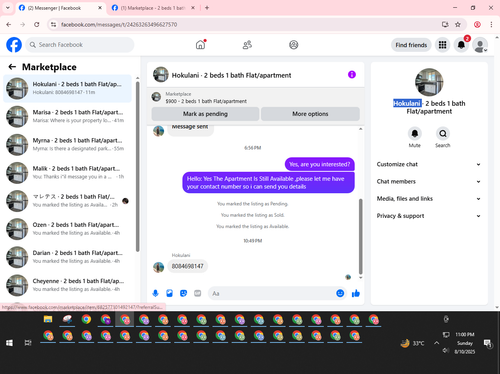Open Malik conversation in list
Viewport: 500px width, 374px height.
click(68, 172)
